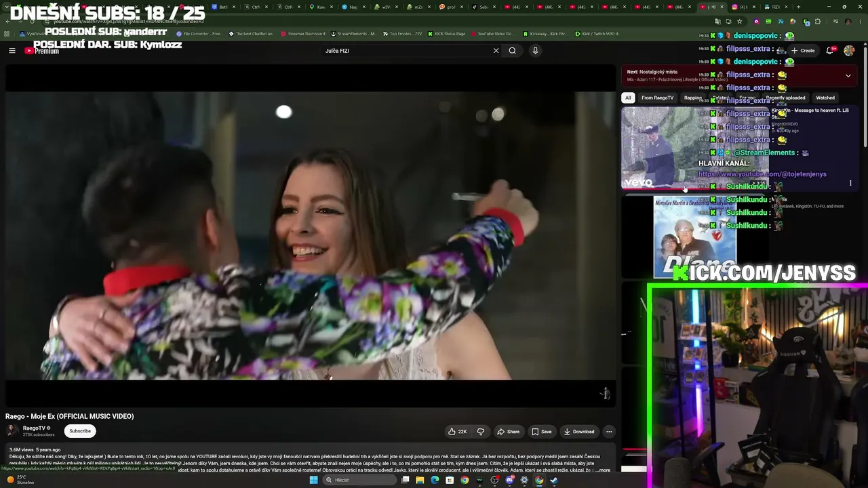Screen dimensions: 868x488
Task: Open the YouTube Create menu
Action: coord(803,50)
